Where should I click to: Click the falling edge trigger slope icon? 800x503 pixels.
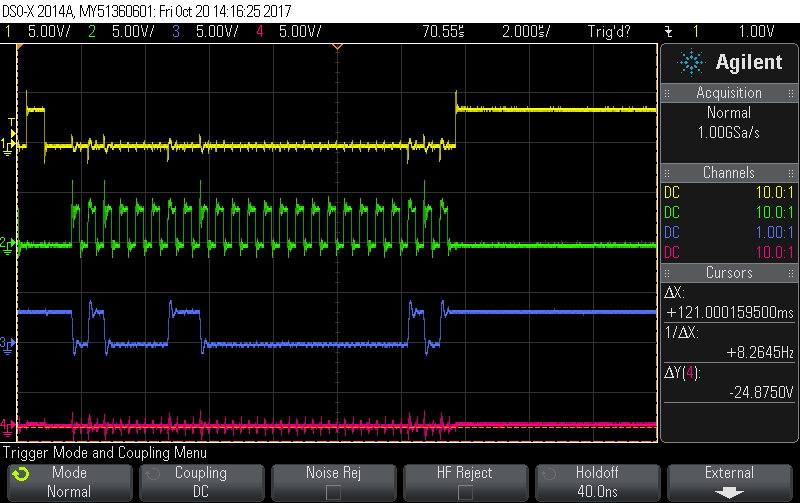[x=669, y=32]
